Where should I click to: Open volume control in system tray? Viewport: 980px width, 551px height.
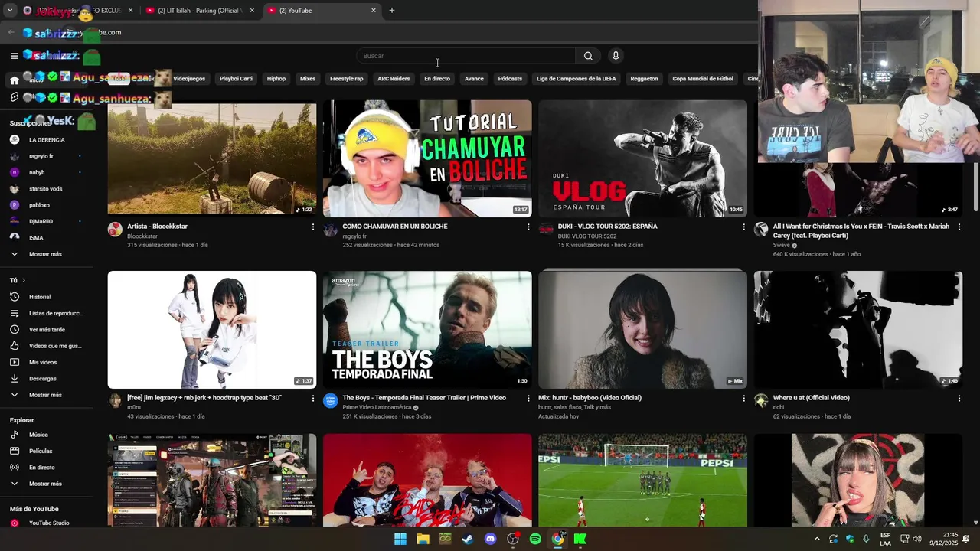917,539
